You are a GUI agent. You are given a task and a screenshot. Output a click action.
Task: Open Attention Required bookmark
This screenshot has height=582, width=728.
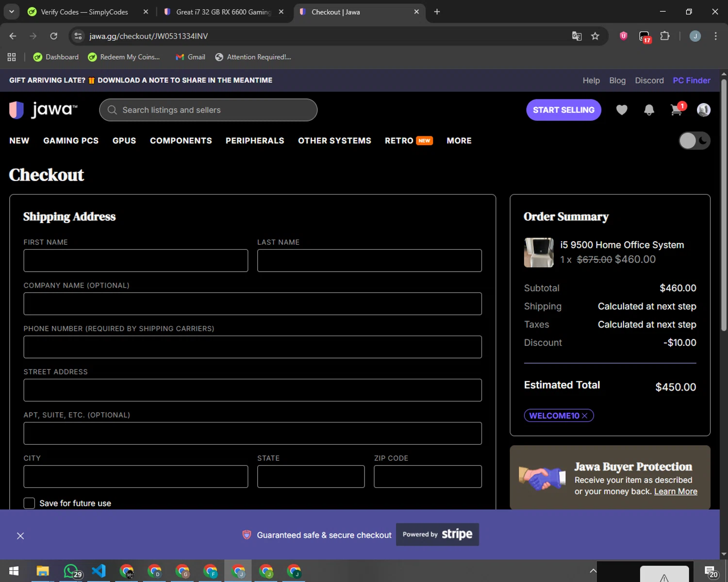click(x=253, y=57)
